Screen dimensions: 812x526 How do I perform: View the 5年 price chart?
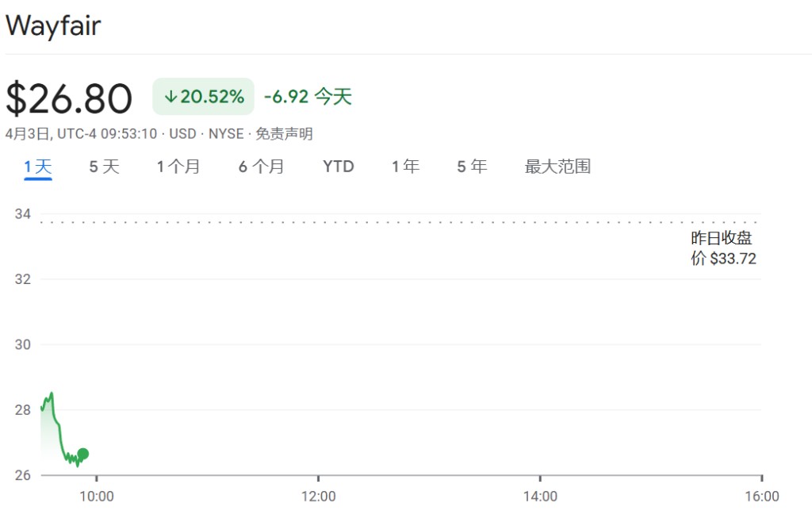[472, 167]
